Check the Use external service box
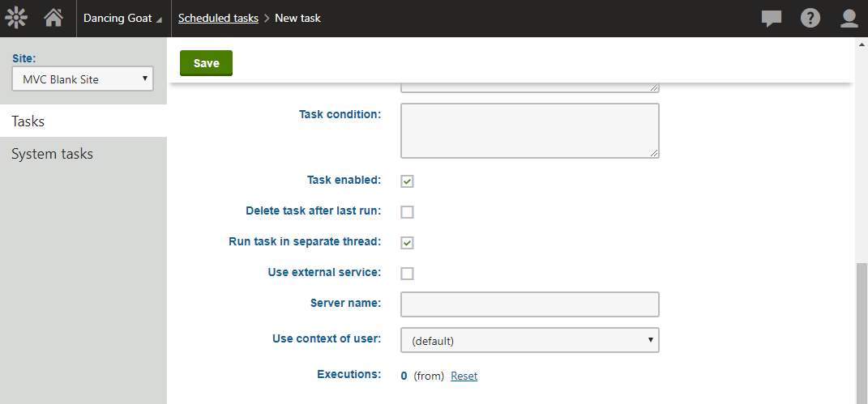Viewport: 868px width, 404px height. pos(407,274)
